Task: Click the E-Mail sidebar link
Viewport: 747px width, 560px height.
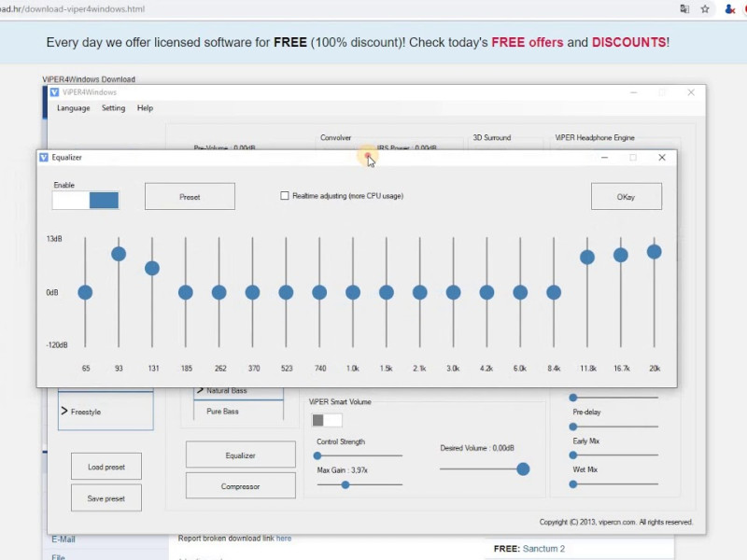Action: 63,539
